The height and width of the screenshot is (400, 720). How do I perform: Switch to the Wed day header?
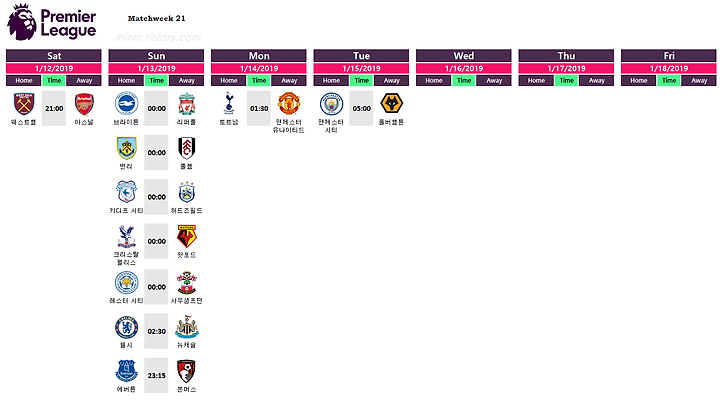point(464,56)
